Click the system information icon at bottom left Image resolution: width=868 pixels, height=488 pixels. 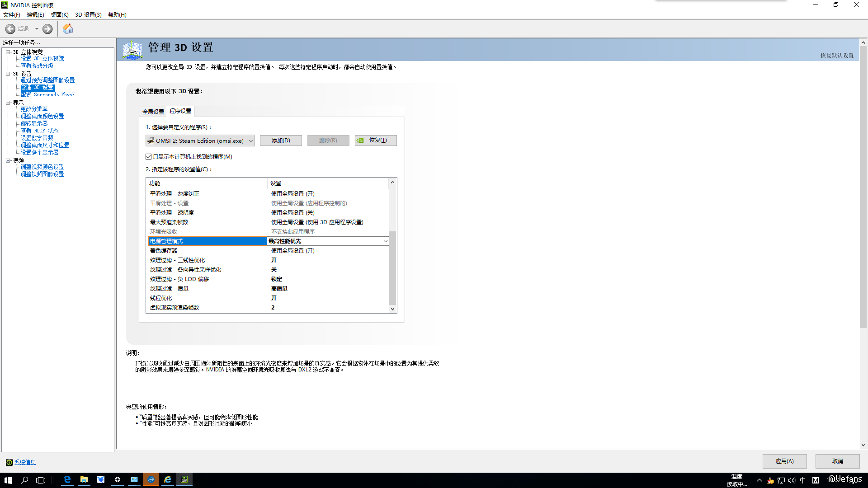(x=9, y=462)
